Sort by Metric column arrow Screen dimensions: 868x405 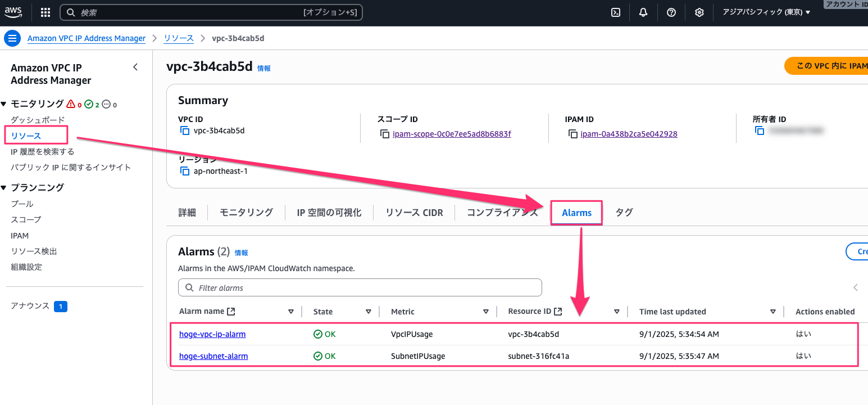click(x=486, y=312)
